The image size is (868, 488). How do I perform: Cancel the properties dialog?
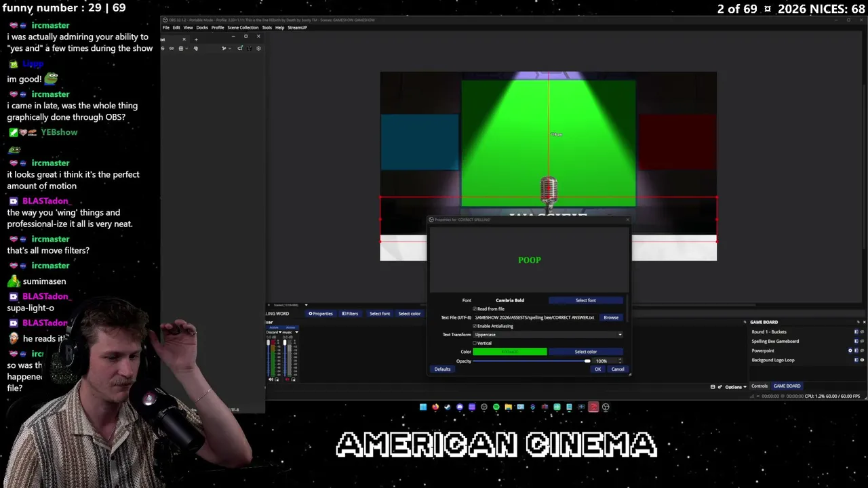tap(618, 369)
